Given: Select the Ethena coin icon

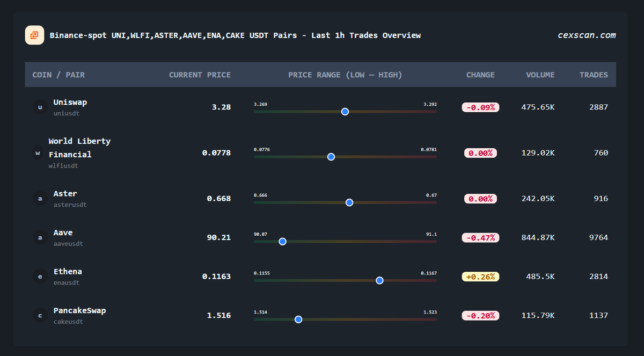Looking at the screenshot, I should [40, 276].
